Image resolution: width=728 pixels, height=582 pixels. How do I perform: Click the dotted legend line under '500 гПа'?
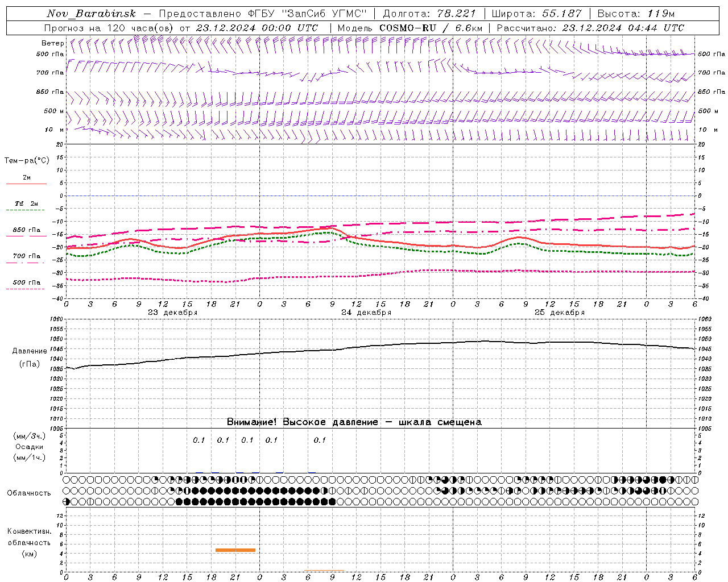(x=26, y=289)
